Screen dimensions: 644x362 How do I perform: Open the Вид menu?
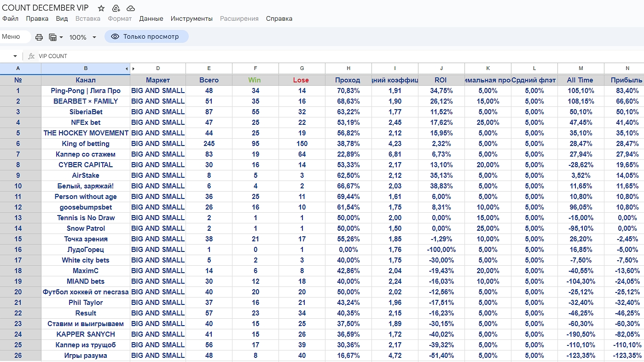coord(62,19)
